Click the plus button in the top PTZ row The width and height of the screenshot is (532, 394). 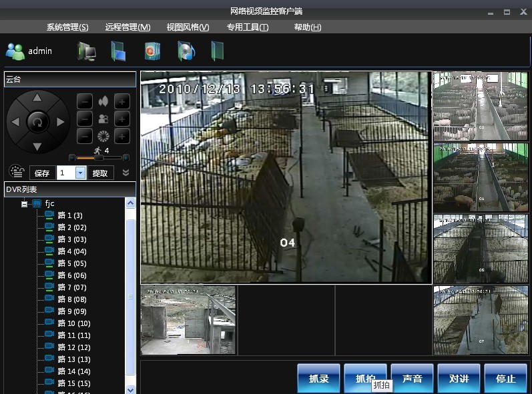click(122, 101)
